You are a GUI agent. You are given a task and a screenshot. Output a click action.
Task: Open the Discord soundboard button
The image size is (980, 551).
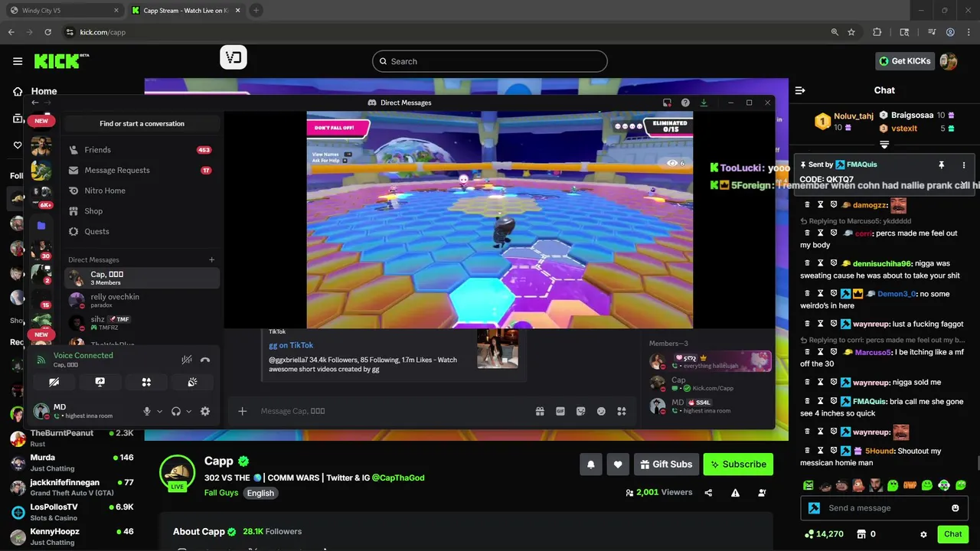coord(192,382)
